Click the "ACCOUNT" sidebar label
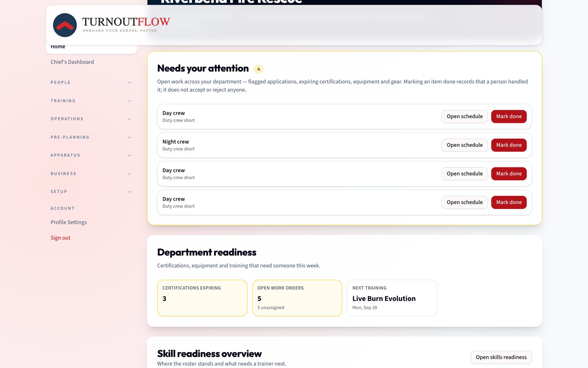 [62, 208]
